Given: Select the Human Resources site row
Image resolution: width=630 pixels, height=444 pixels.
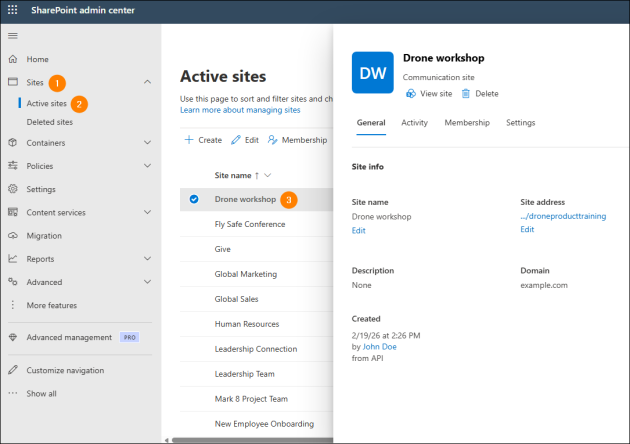Looking at the screenshot, I should (x=256, y=323).
